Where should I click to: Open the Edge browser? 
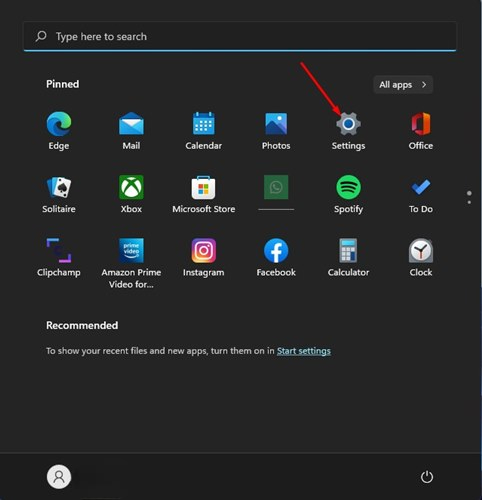tap(59, 131)
